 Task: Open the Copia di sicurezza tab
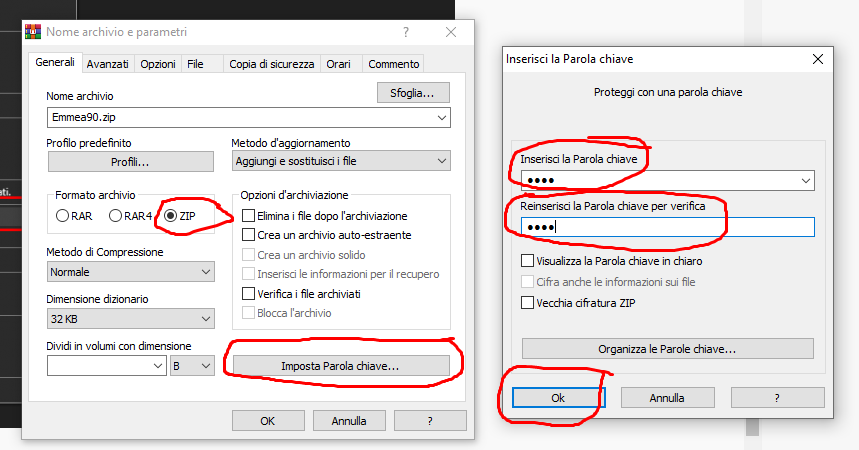[x=272, y=64]
